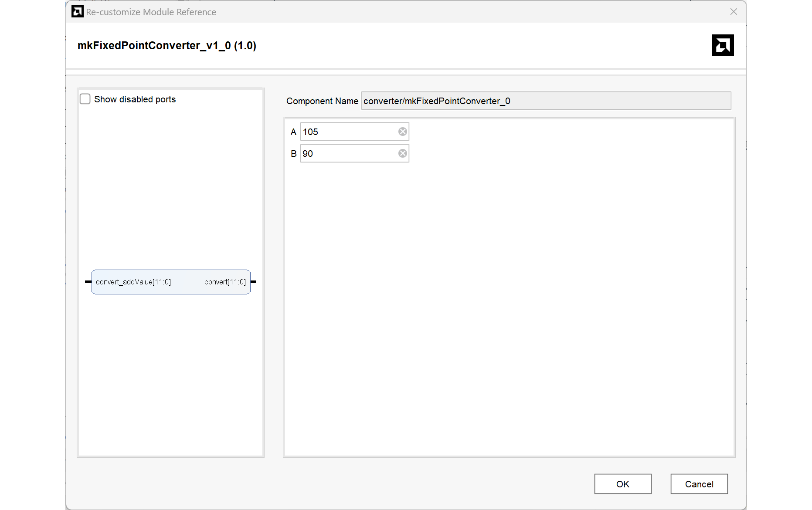This screenshot has height=510, width=812.
Task: Click the 'Re-customize Module Reference' title text
Action: [x=151, y=12]
